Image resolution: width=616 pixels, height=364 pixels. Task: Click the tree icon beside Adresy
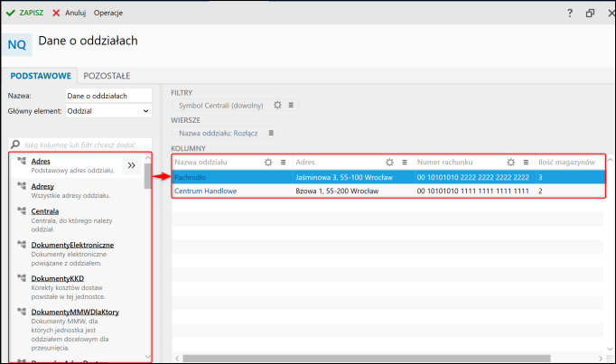(x=22, y=185)
